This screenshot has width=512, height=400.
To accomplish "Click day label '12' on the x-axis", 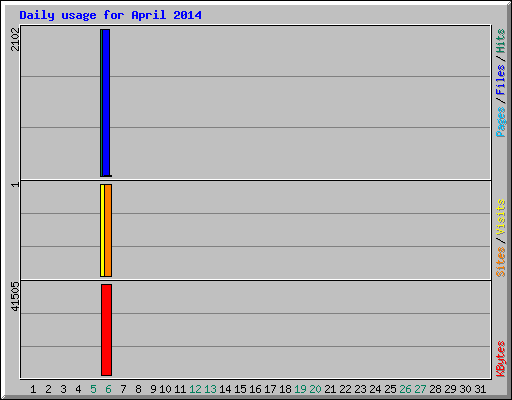I will pos(195,389).
